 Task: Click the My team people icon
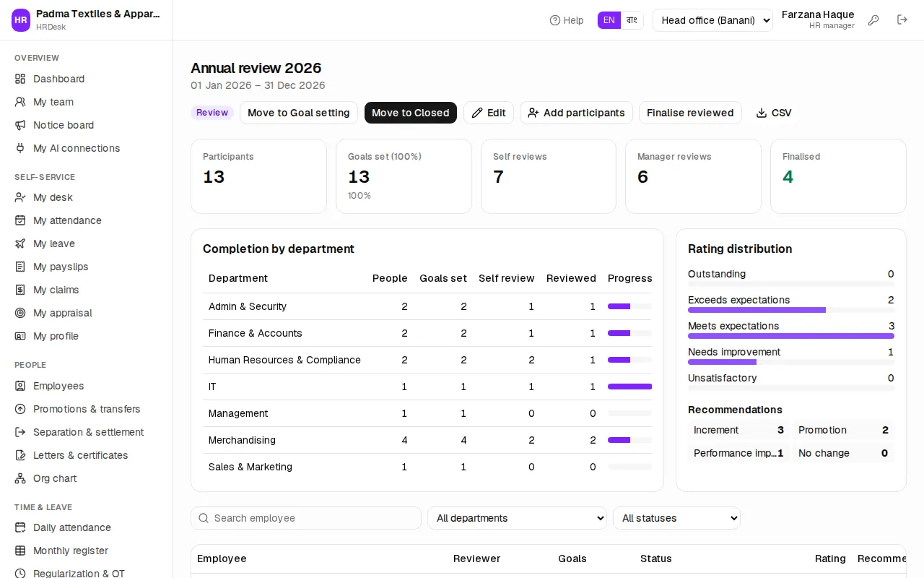[x=20, y=102]
